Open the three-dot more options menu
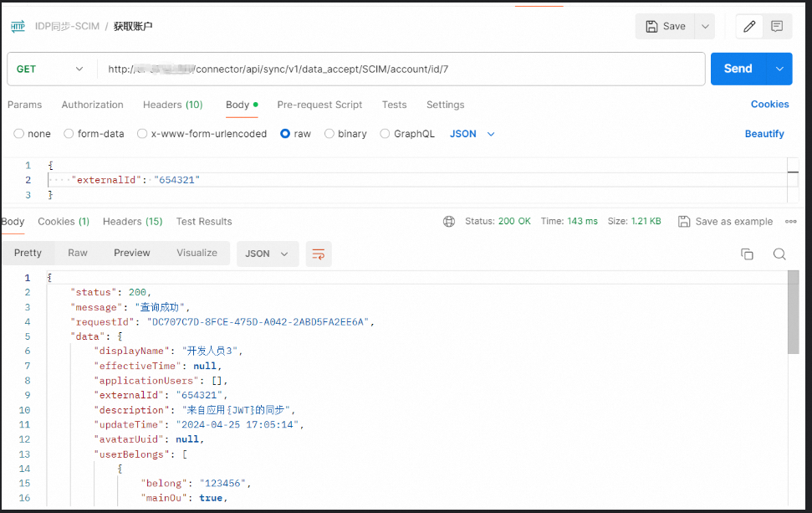 [790, 222]
